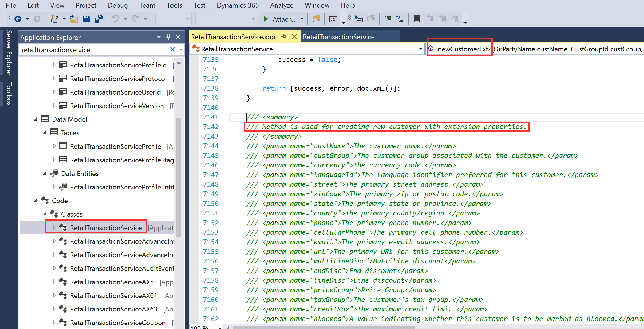
Task: Open the Toolbox side tab
Action: point(9,94)
